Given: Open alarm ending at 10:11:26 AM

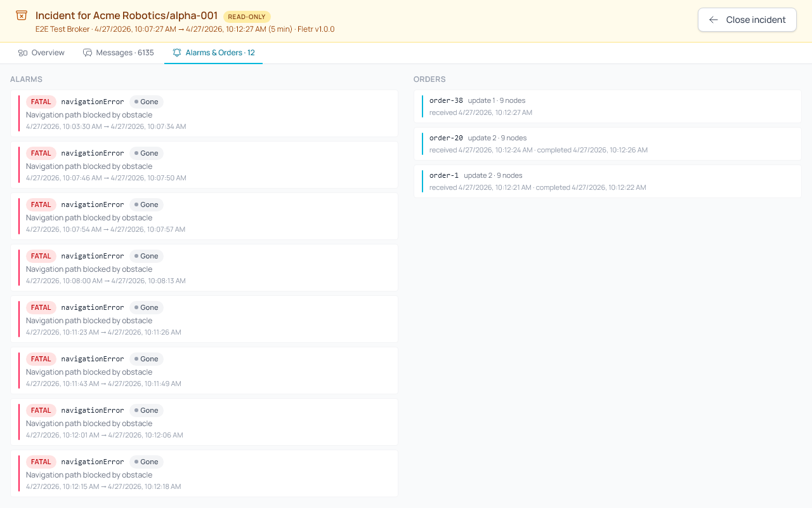Looking at the screenshot, I should click(x=204, y=319).
